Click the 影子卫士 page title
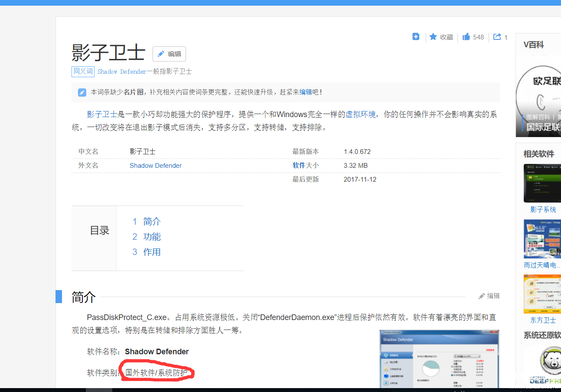 108,53
